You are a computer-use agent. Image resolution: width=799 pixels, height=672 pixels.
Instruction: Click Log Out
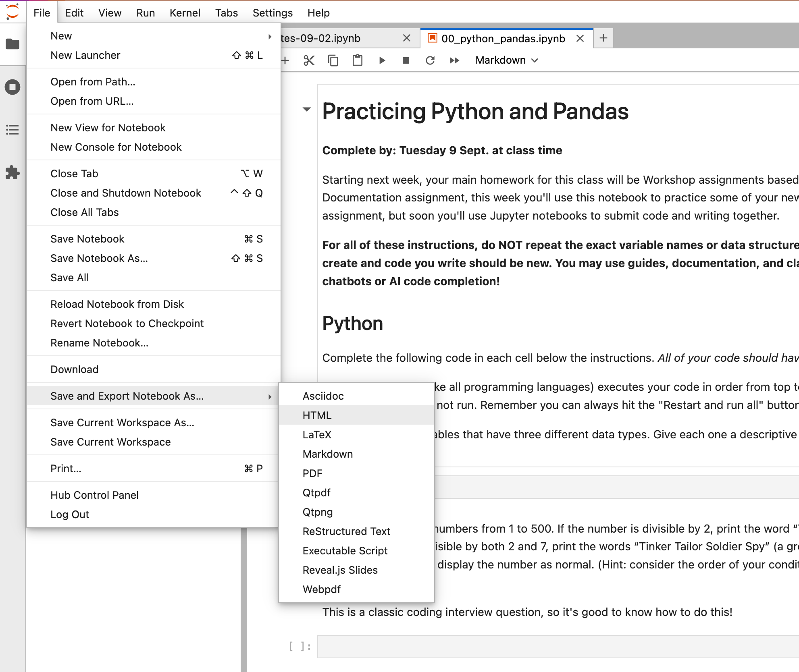pyautogui.click(x=154, y=514)
